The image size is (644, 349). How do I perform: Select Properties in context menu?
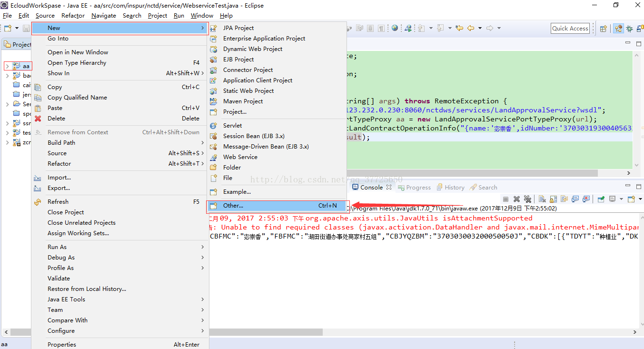(120, 344)
